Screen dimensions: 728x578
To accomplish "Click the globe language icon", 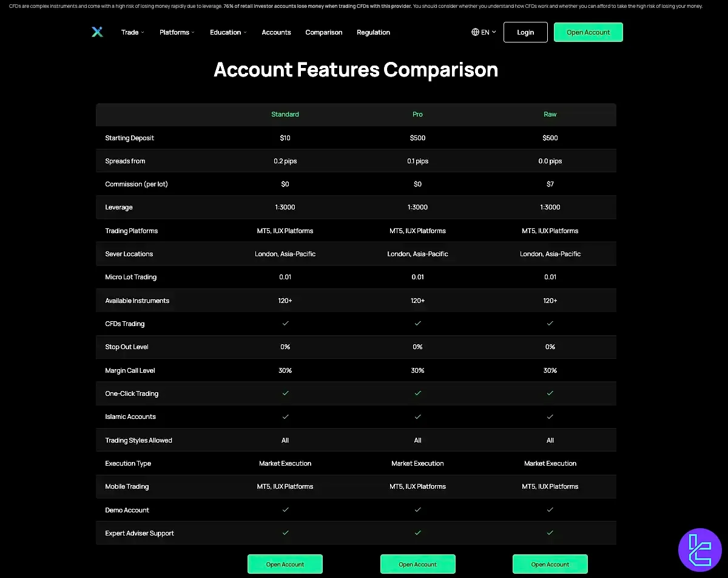I will click(474, 32).
